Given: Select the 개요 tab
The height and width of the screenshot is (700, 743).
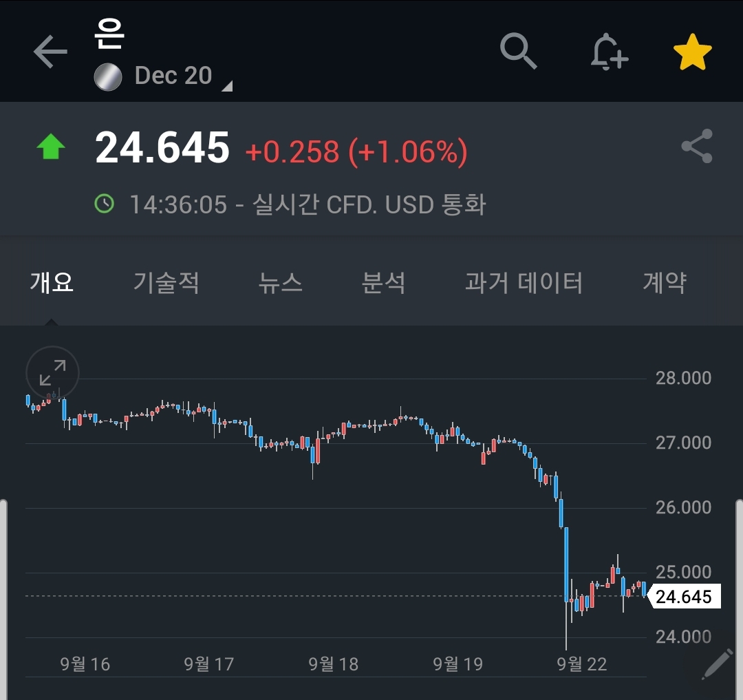Looking at the screenshot, I should click(x=52, y=282).
